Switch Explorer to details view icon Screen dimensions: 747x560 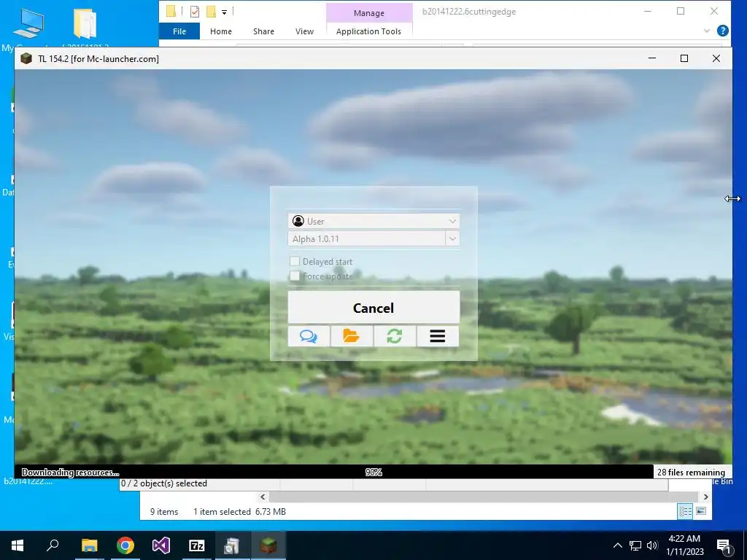point(686,511)
